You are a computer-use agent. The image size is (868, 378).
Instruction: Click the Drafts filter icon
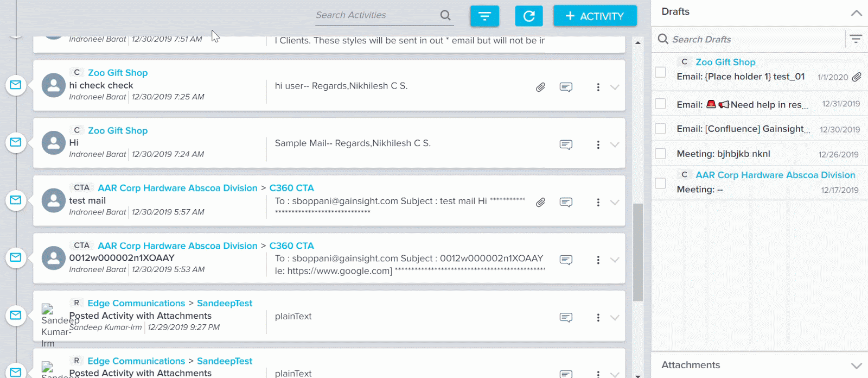(x=856, y=39)
